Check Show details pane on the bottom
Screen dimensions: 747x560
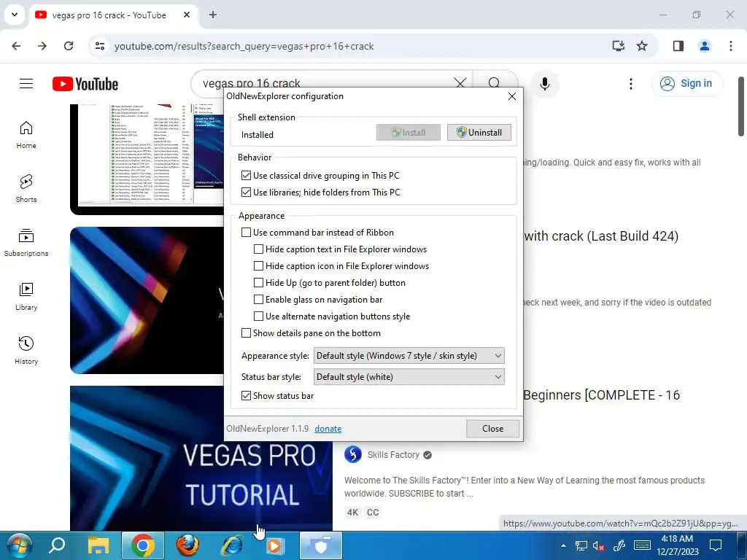(x=246, y=332)
